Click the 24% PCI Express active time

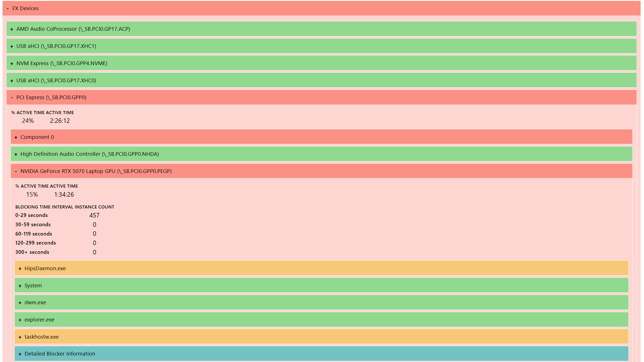[28, 121]
